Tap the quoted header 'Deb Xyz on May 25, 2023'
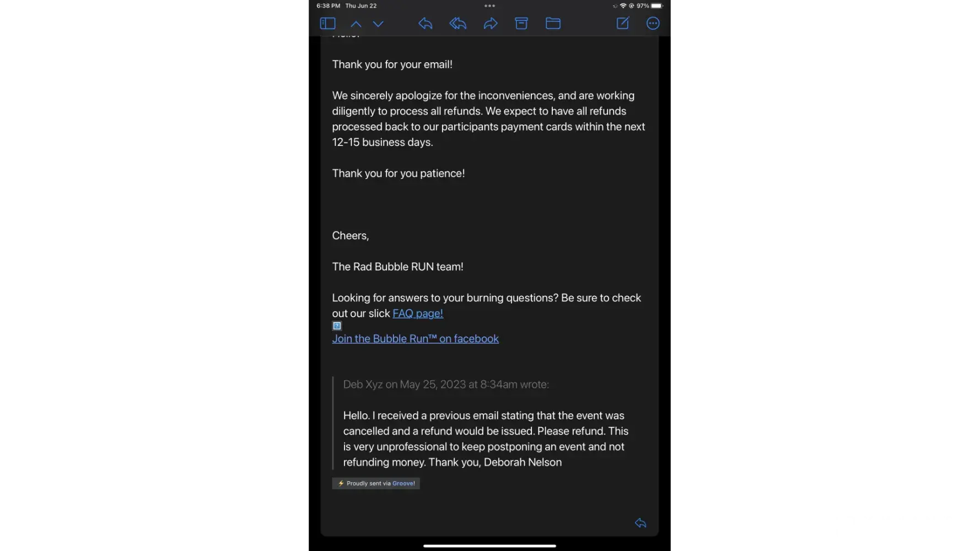 [446, 385]
